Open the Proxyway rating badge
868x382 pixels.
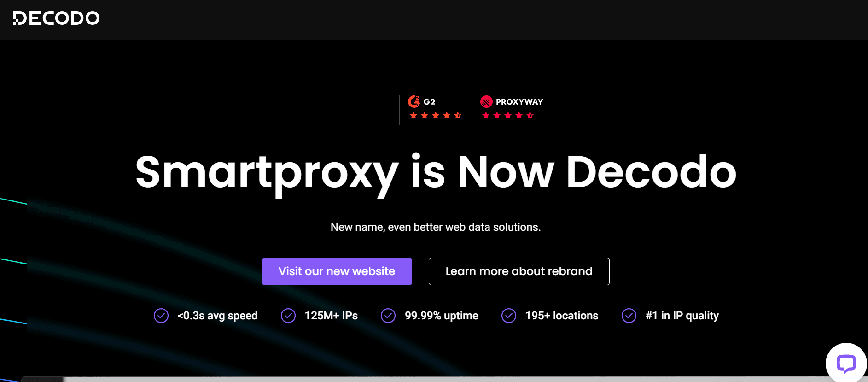click(x=512, y=108)
